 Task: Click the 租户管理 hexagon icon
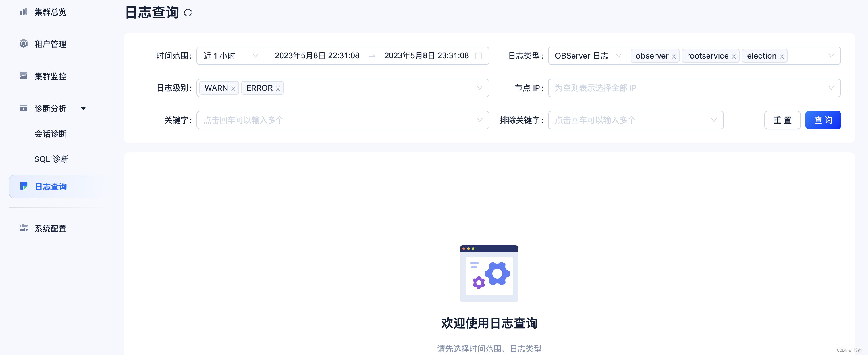23,44
